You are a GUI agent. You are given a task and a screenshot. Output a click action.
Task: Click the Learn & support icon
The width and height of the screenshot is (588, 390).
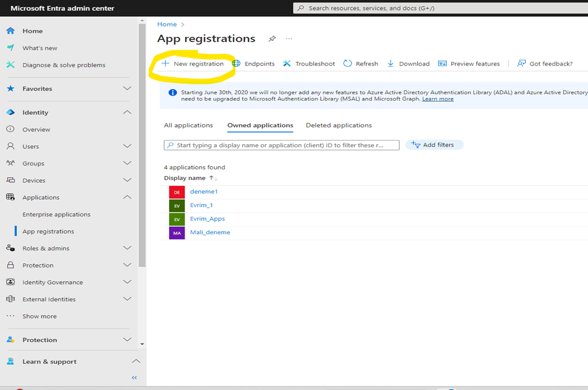10,361
